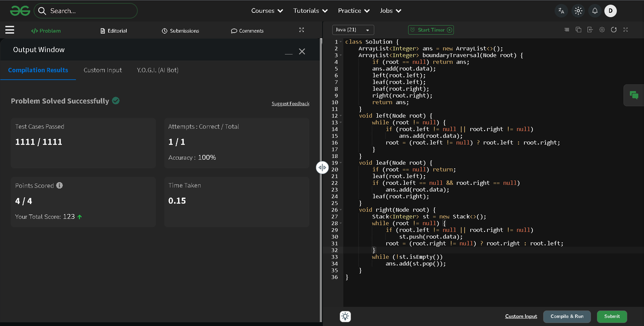Click into the Search input field
The width and height of the screenshot is (644, 326).
tap(86, 11)
